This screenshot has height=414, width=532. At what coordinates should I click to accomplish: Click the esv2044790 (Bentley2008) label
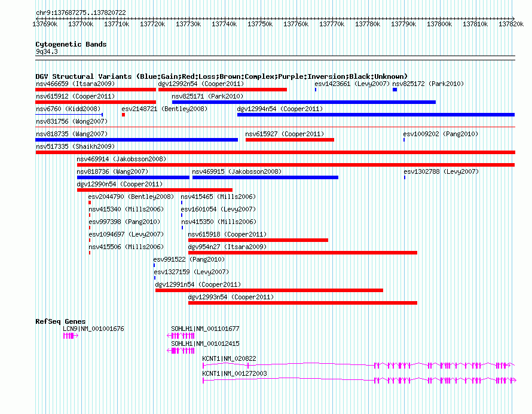click(x=131, y=197)
